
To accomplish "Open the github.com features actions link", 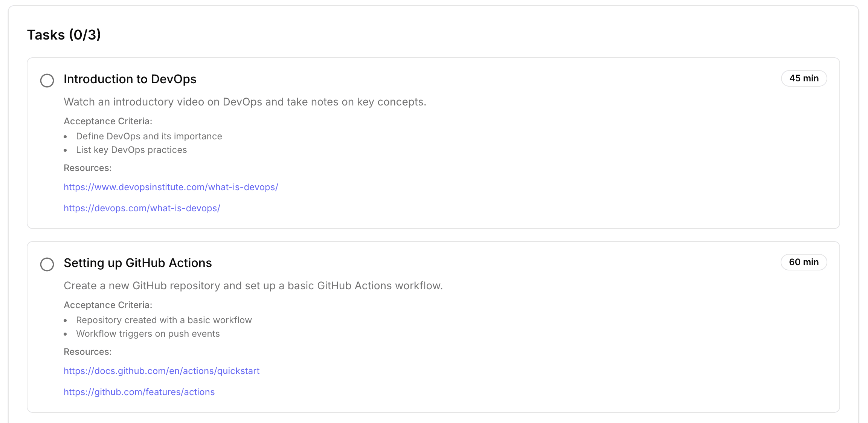I will pyautogui.click(x=139, y=392).
